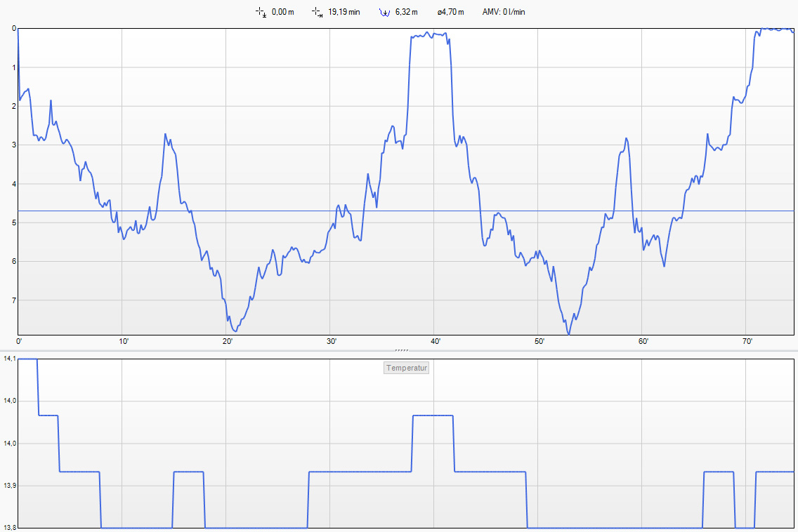The width and height of the screenshot is (798, 532).
Task: Click the 20' marker on time axis
Action: (228, 342)
